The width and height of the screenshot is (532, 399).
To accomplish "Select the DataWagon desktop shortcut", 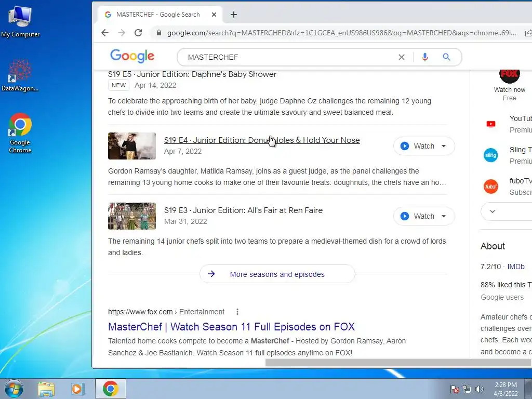I will (x=20, y=75).
